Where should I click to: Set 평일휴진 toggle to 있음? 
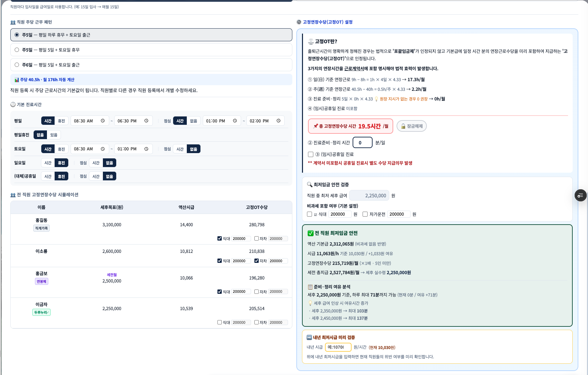pyautogui.click(x=54, y=135)
